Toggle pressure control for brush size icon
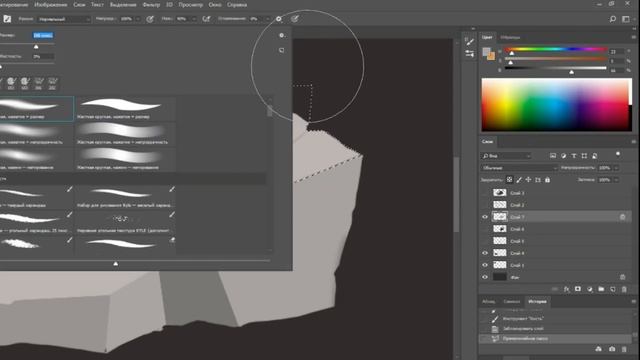The image size is (640, 360). [x=295, y=19]
